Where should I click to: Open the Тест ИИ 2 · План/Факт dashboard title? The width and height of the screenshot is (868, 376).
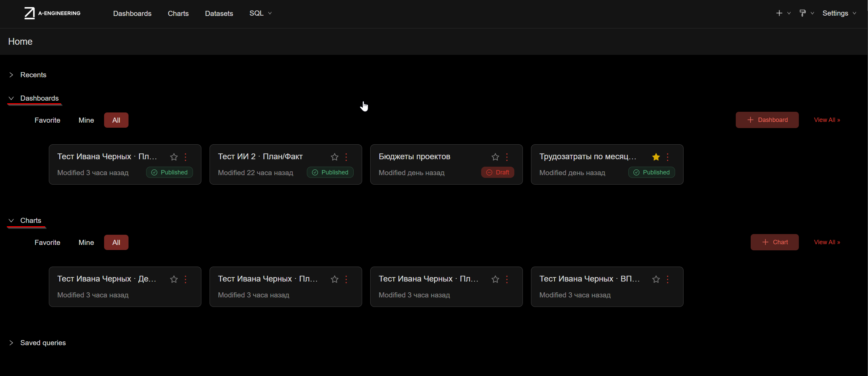pyautogui.click(x=260, y=156)
